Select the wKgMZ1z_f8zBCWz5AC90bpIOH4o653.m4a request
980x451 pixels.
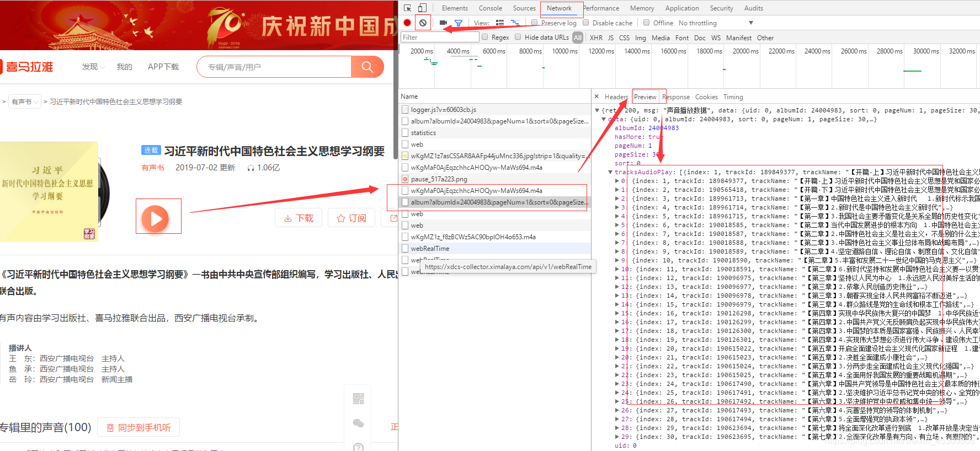click(495, 237)
